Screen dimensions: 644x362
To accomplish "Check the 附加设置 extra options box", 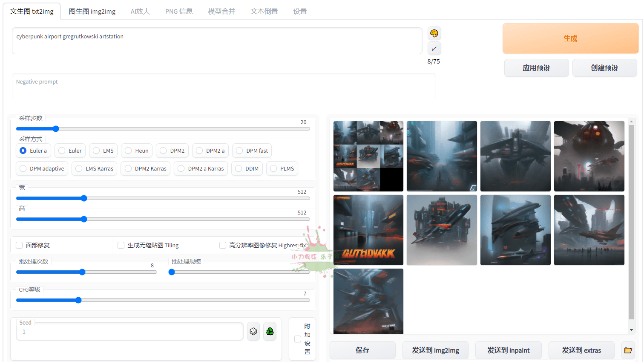I will (298, 339).
